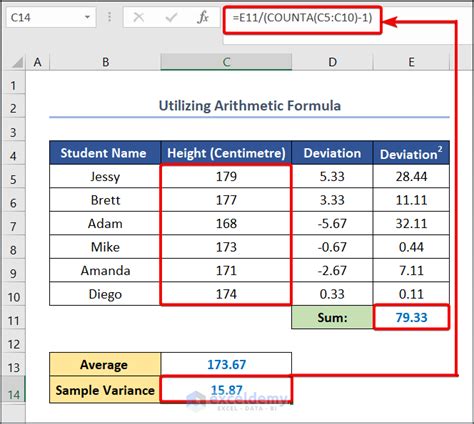Image resolution: width=474 pixels, height=424 pixels.
Task: Select the cell with name Adam
Action: (x=105, y=223)
